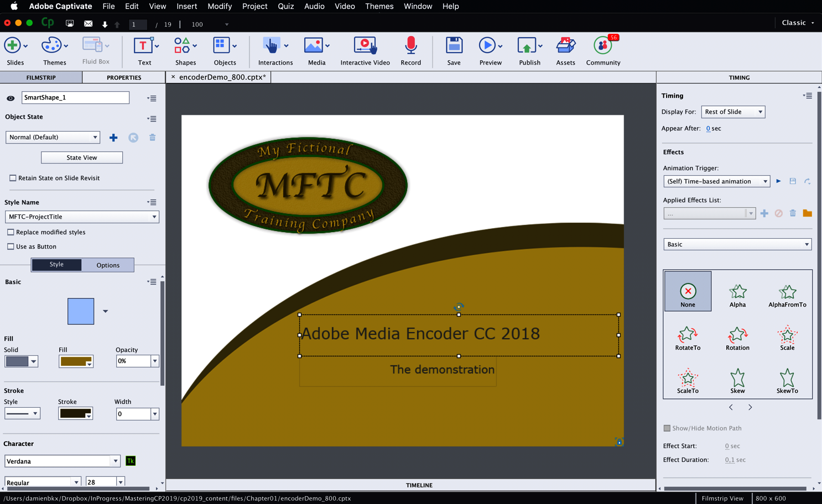Switch to the PROPERTIES tab
The height and width of the screenshot is (504, 822).
click(124, 77)
